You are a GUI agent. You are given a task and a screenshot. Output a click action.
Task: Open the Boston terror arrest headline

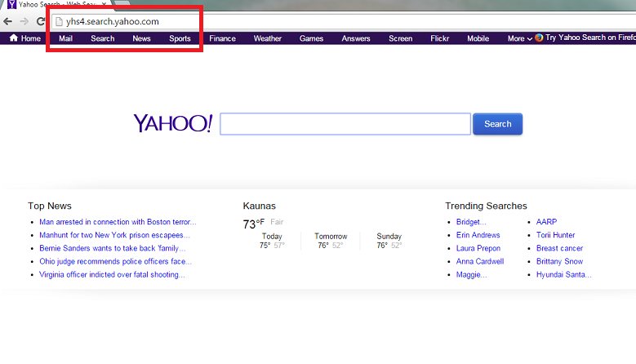coord(118,222)
